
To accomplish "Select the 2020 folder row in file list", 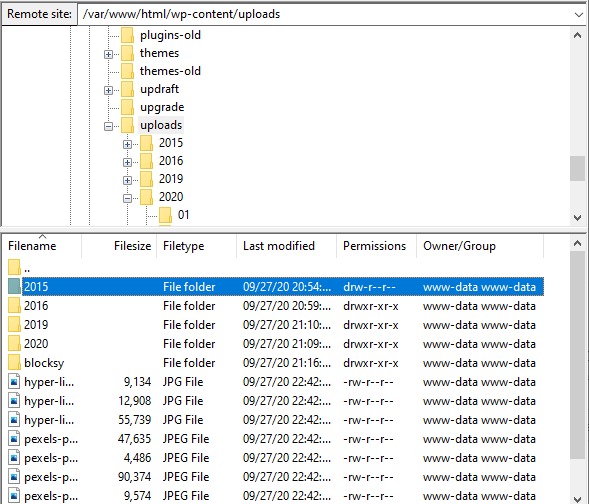I will pos(276,344).
